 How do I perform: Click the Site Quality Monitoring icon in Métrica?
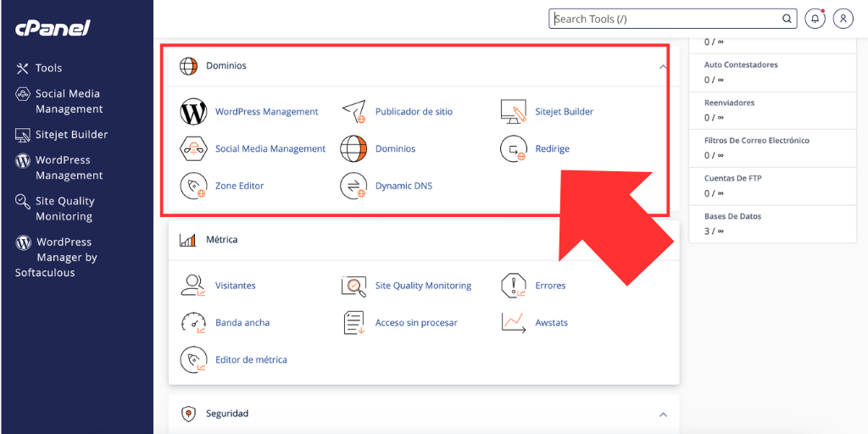coord(353,286)
